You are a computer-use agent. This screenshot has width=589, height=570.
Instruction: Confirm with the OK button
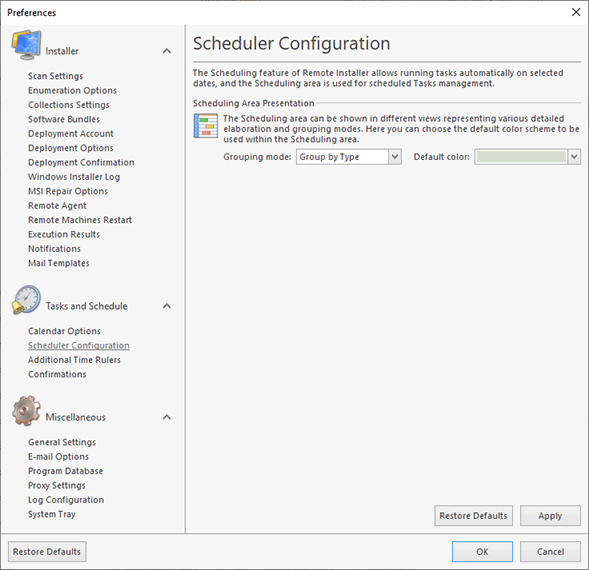[482, 552]
